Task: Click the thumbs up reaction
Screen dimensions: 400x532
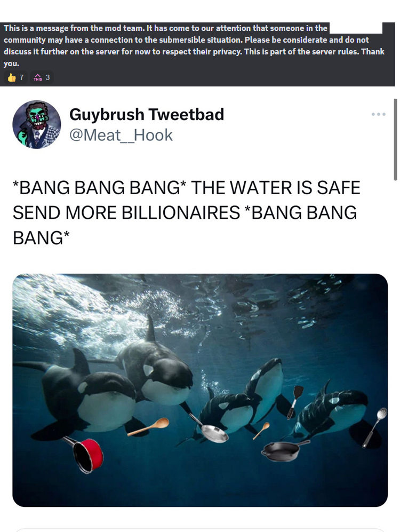Action: click(x=12, y=78)
